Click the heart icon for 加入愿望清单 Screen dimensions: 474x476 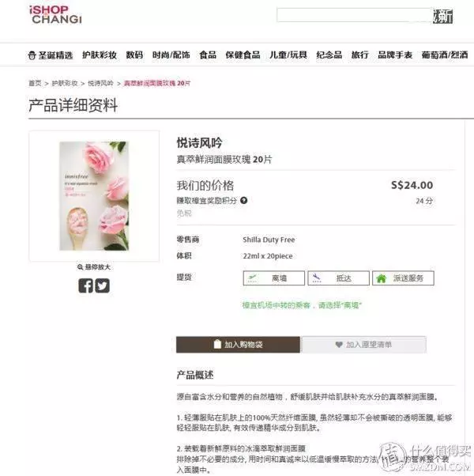(339, 345)
